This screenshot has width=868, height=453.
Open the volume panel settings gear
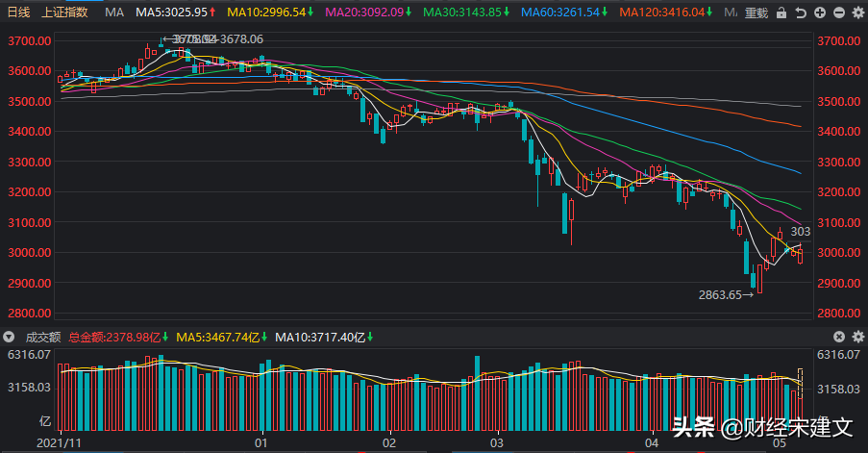coord(858,337)
